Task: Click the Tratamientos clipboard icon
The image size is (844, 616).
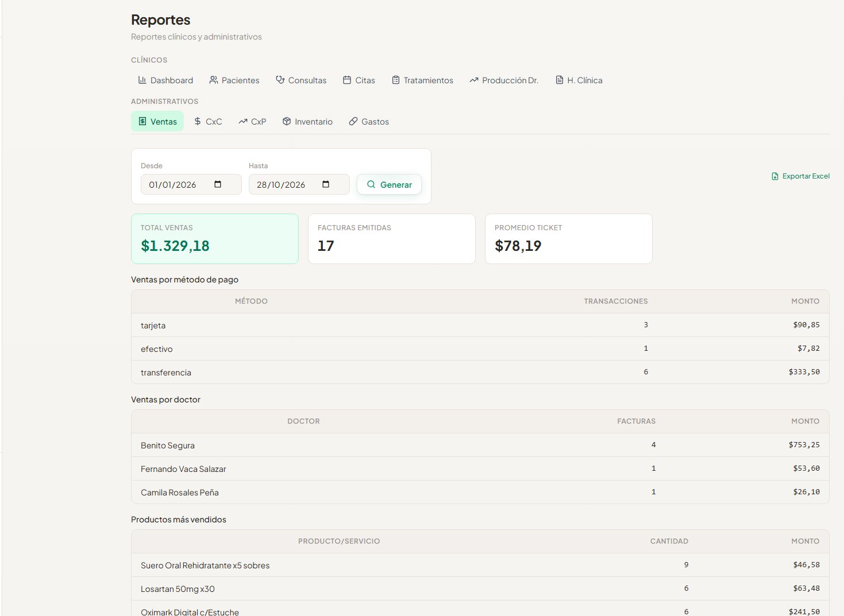Action: click(396, 80)
